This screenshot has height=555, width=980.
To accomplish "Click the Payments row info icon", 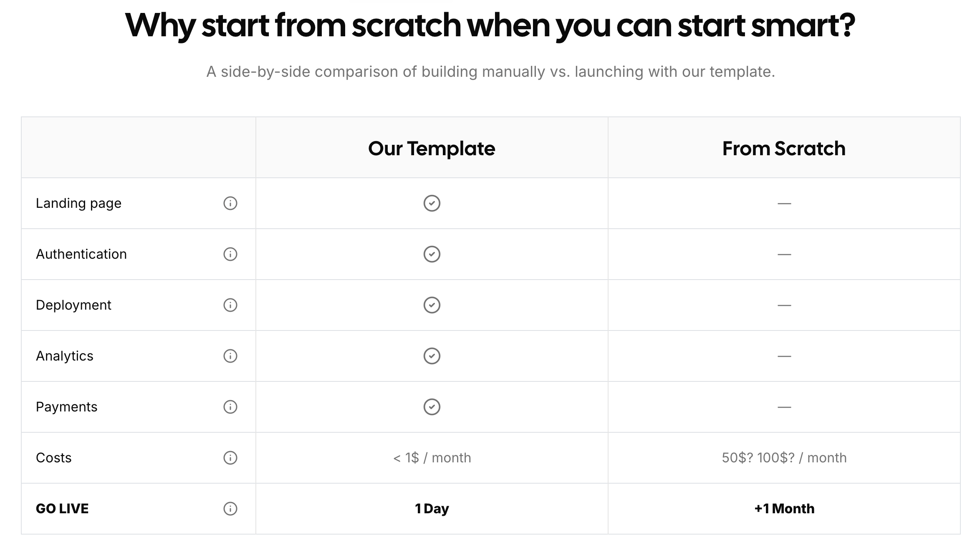I will [x=230, y=407].
